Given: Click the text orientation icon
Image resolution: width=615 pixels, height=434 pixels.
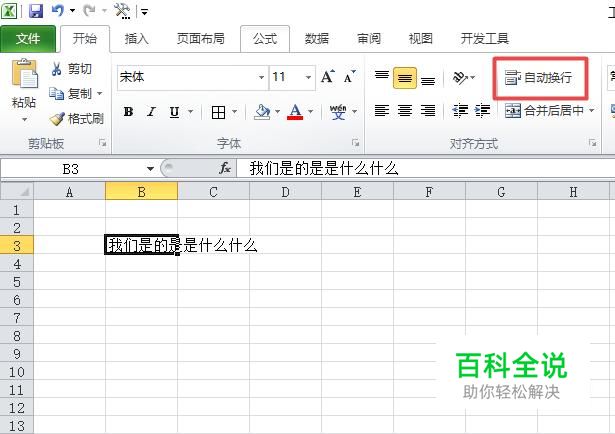Looking at the screenshot, I should (x=460, y=78).
